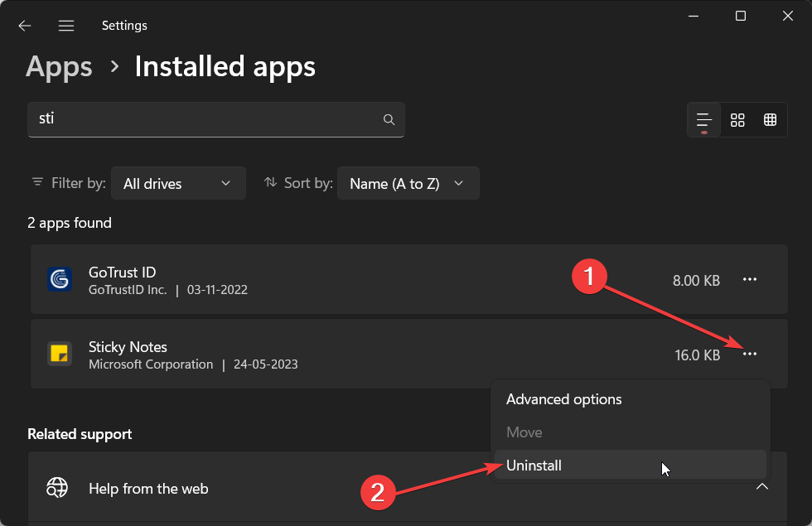Switch to table view layout
The image size is (812, 526).
pyautogui.click(x=770, y=120)
